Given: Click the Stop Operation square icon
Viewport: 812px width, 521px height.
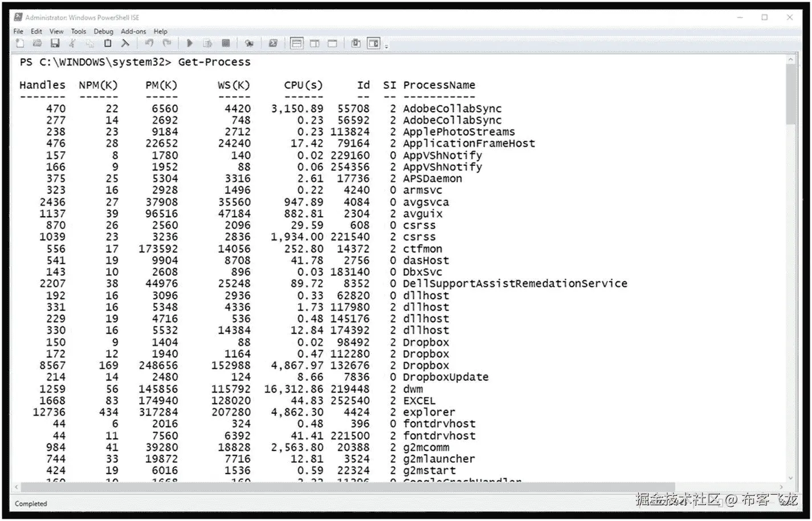Looking at the screenshot, I should click(226, 43).
